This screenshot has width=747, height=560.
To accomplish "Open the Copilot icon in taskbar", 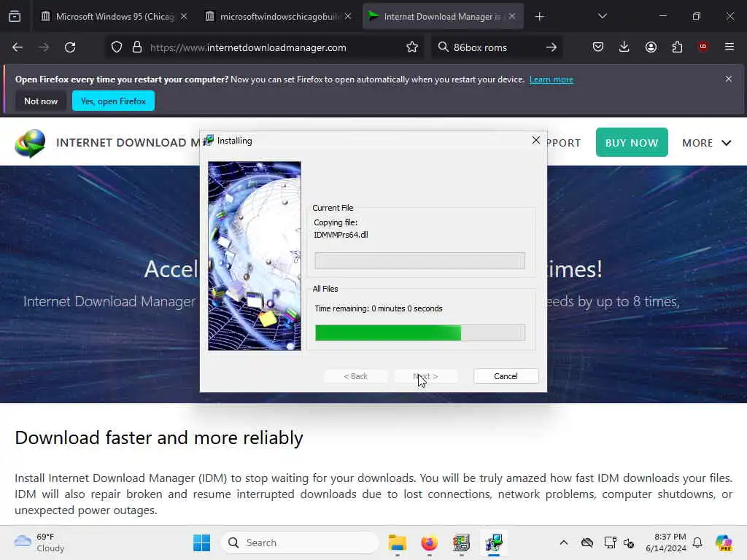I will click(x=723, y=542).
